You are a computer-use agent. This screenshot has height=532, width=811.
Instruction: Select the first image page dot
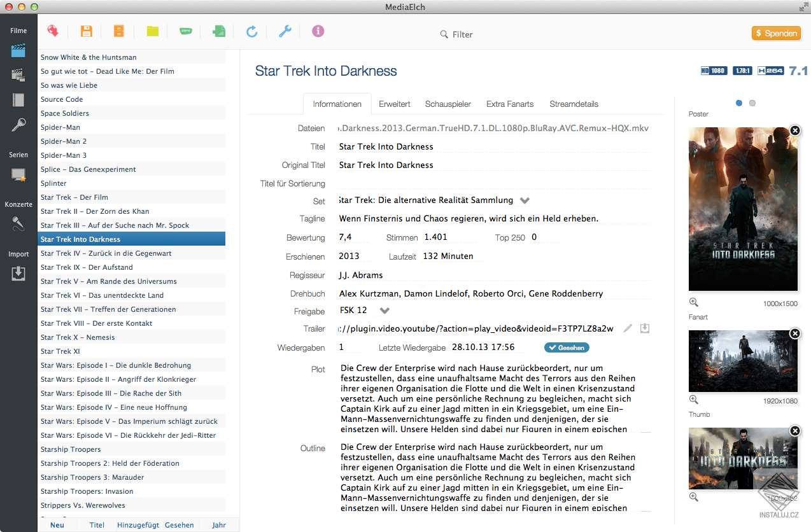point(739,103)
